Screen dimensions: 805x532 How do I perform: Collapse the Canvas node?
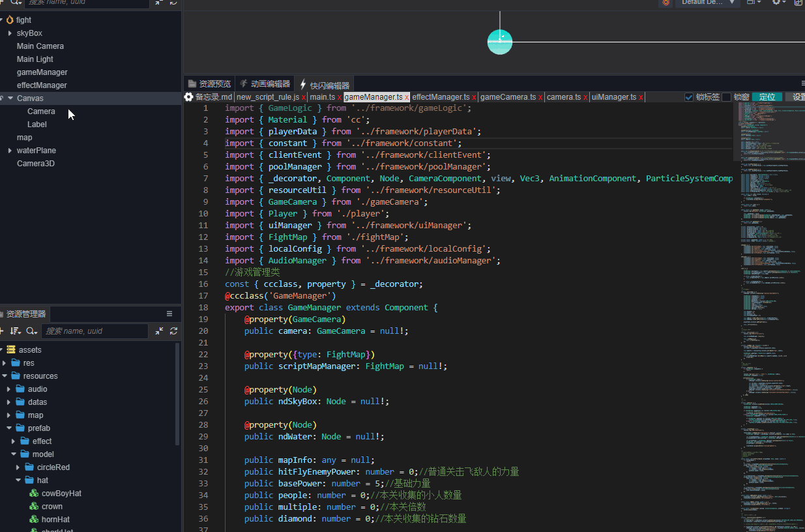[x=10, y=98]
